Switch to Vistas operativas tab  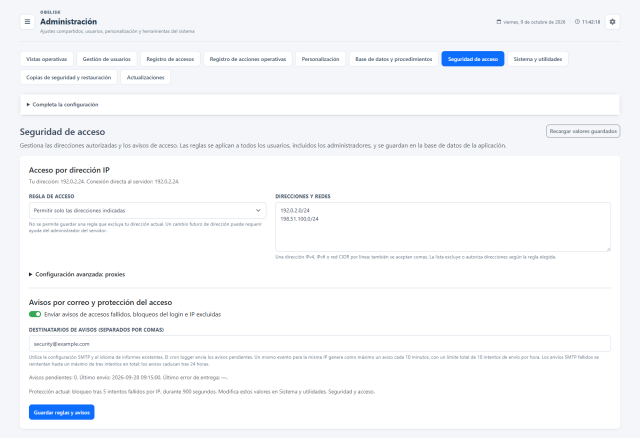47,59
